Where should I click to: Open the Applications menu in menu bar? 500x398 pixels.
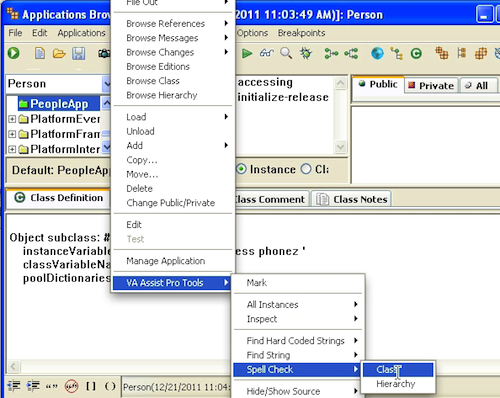[x=81, y=33]
